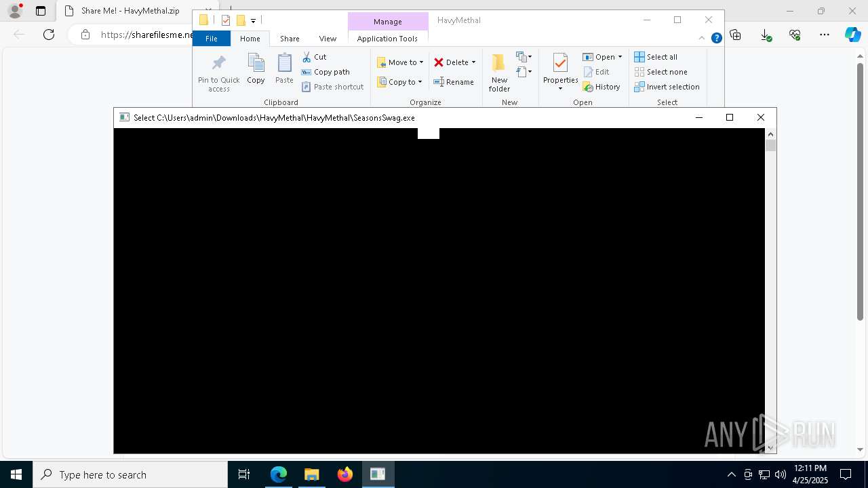The width and height of the screenshot is (868, 488).
Task: Click the console vertical scrollbar up arrow
Action: pos(770,134)
